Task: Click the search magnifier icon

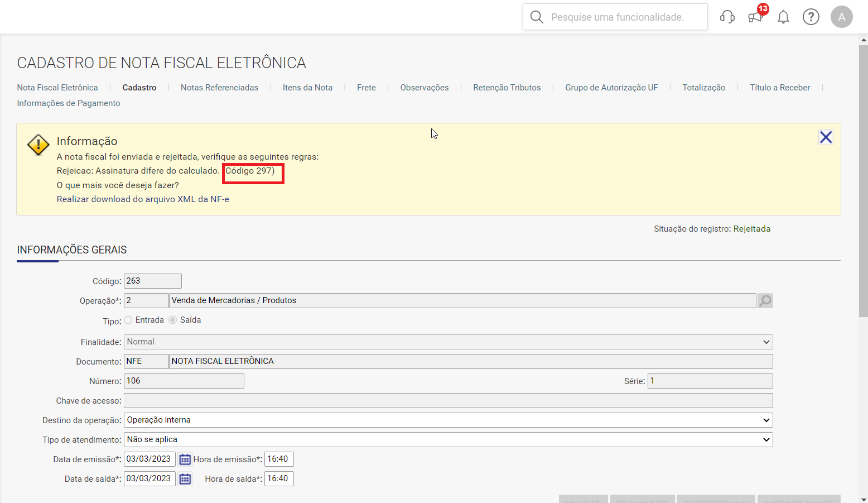Action: pyautogui.click(x=537, y=17)
